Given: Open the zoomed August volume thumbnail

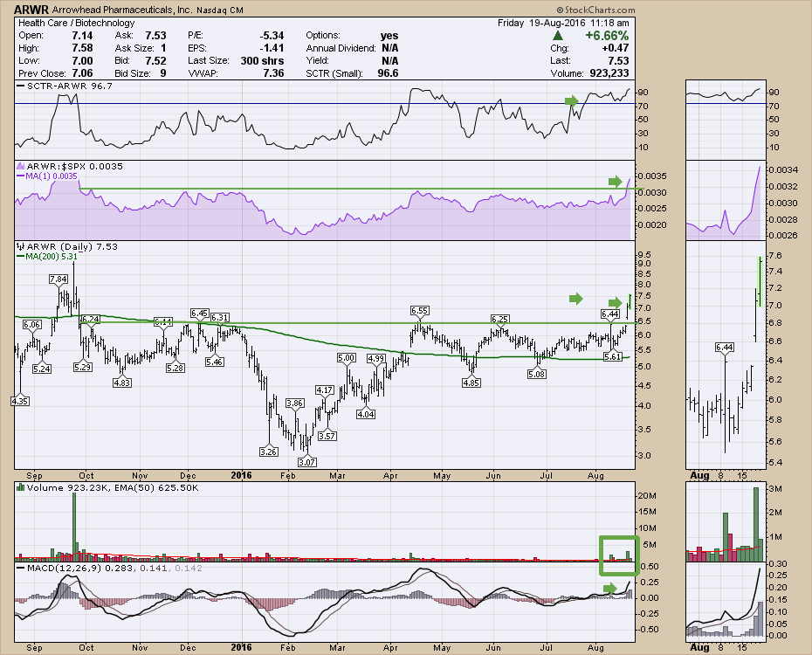Looking at the screenshot, I should (726, 522).
